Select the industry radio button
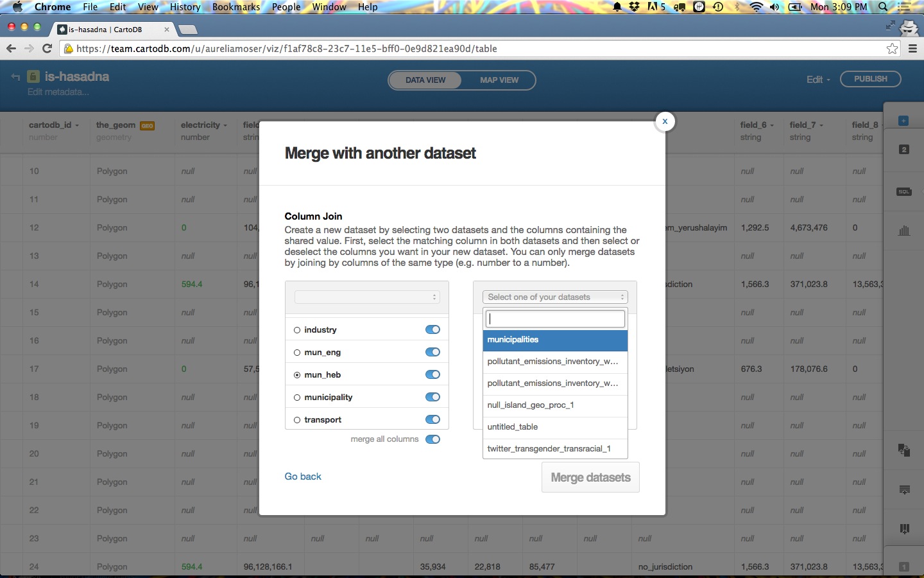This screenshot has width=924, height=578. tap(297, 330)
